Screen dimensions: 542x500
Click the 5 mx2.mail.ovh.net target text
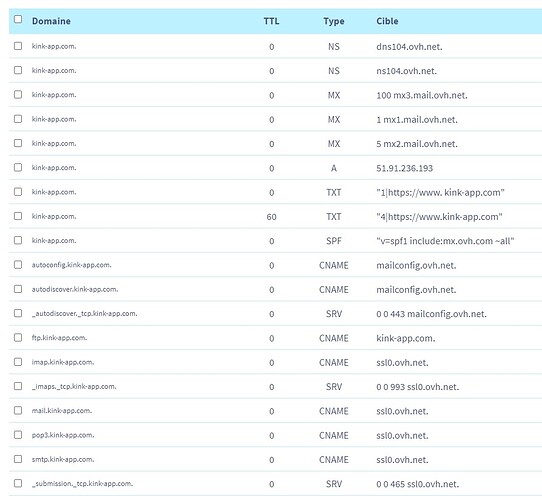pos(417,144)
